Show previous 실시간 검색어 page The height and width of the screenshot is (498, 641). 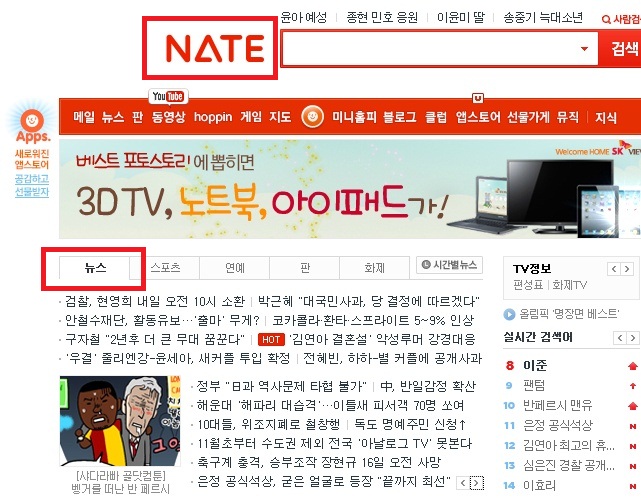click(x=620, y=338)
